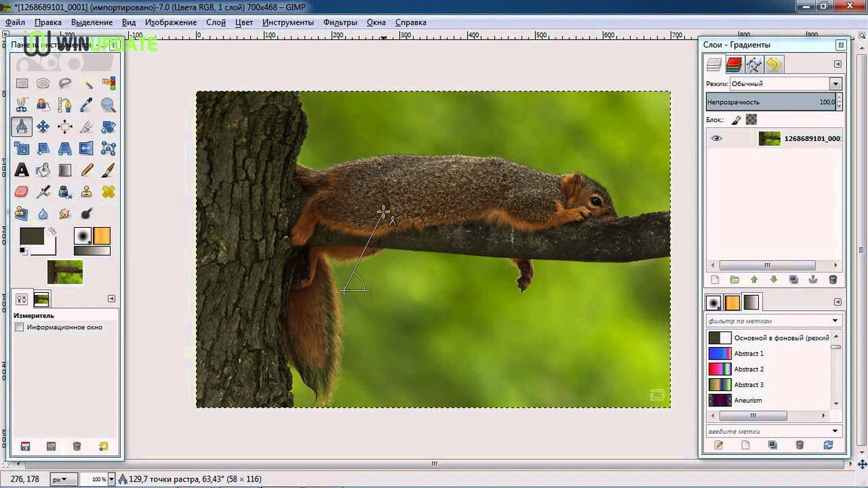Select the Paintbrush tool
The height and width of the screenshot is (488, 868).
tap(109, 171)
